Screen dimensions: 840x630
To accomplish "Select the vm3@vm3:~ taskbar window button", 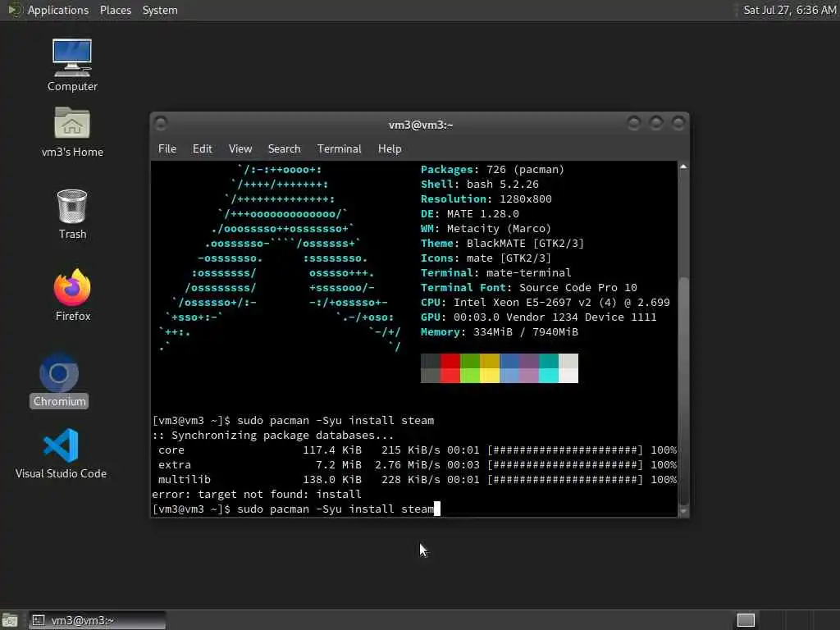I will coord(97,620).
